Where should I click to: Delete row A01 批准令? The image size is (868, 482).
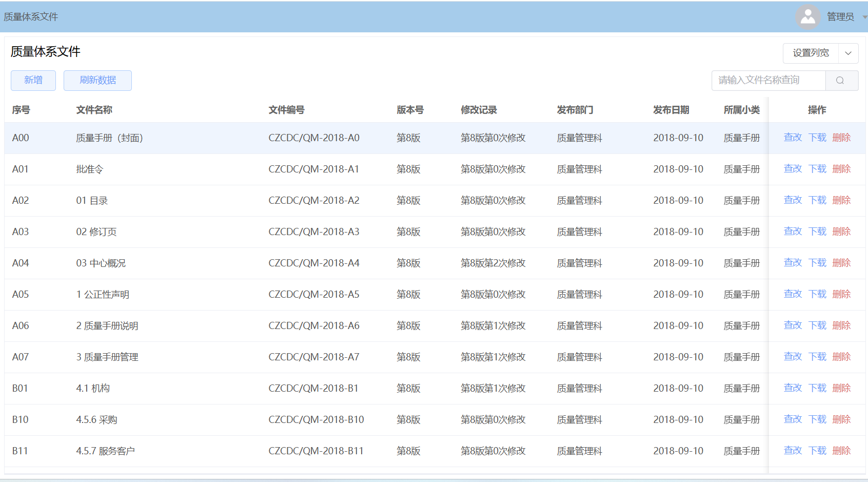click(x=841, y=169)
